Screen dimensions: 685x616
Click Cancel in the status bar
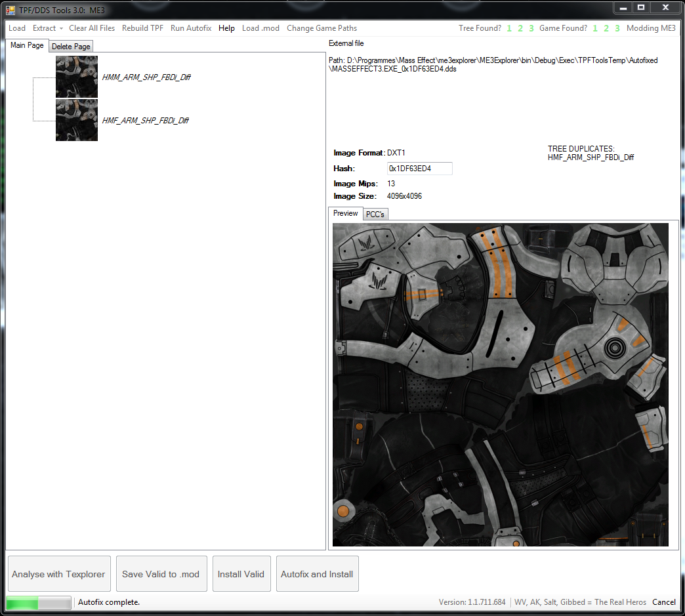pyautogui.click(x=663, y=602)
